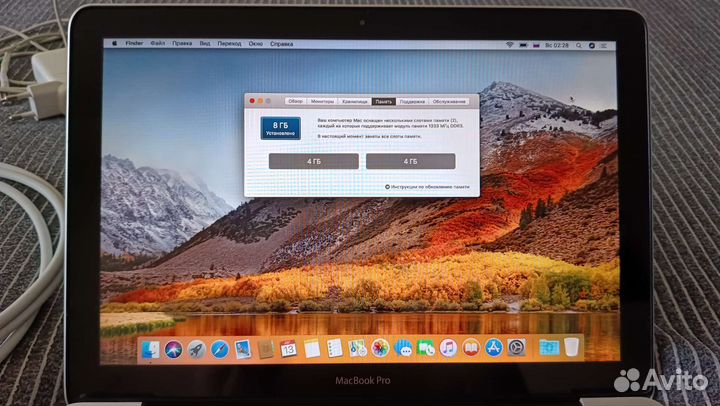Open iTunes music note icon

[448, 348]
